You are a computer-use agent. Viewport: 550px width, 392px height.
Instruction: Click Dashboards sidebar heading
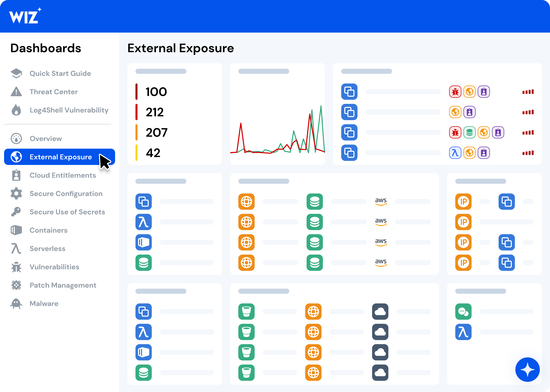point(46,48)
